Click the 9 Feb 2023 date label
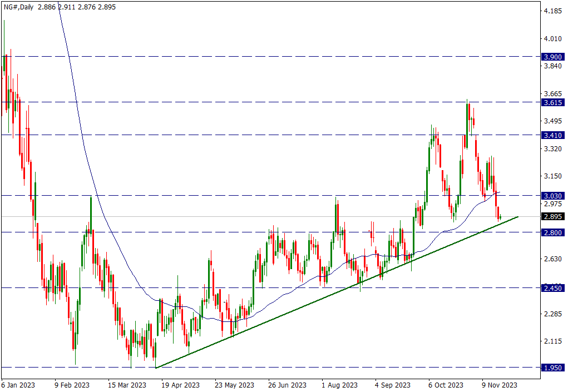Viewport: 568px width, 392px height. (72, 385)
